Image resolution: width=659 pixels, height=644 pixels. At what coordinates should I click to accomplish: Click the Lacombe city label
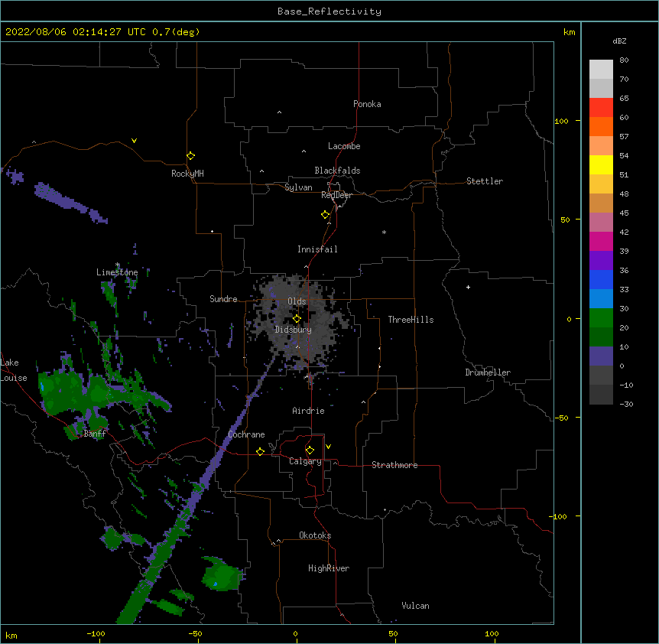click(x=344, y=146)
